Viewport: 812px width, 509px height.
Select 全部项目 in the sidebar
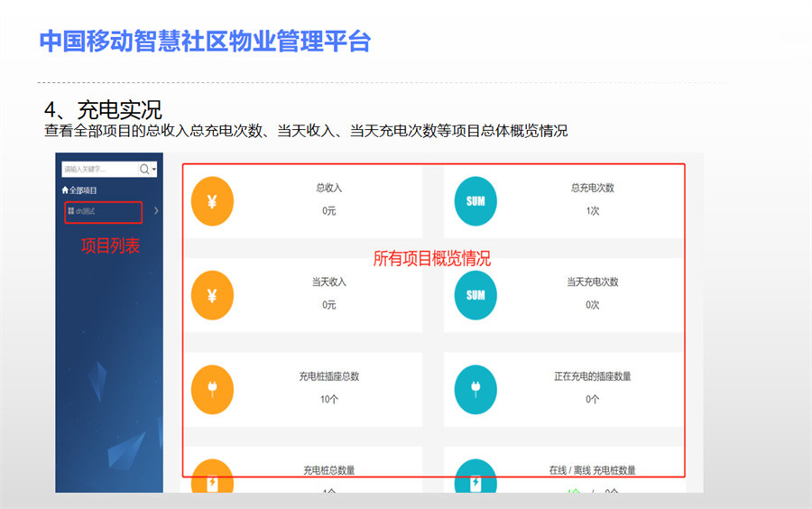click(79, 190)
